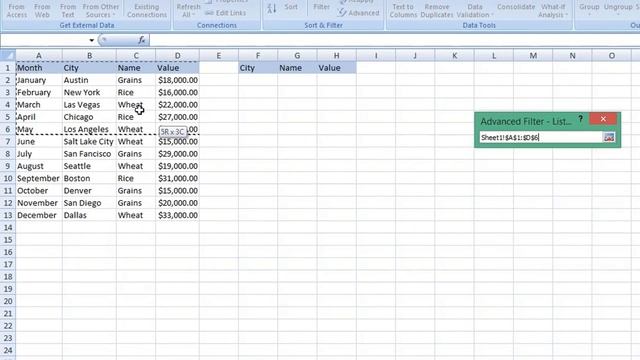This screenshot has height=360, width=640.
Task: Select column F header
Action: pos(258,56)
